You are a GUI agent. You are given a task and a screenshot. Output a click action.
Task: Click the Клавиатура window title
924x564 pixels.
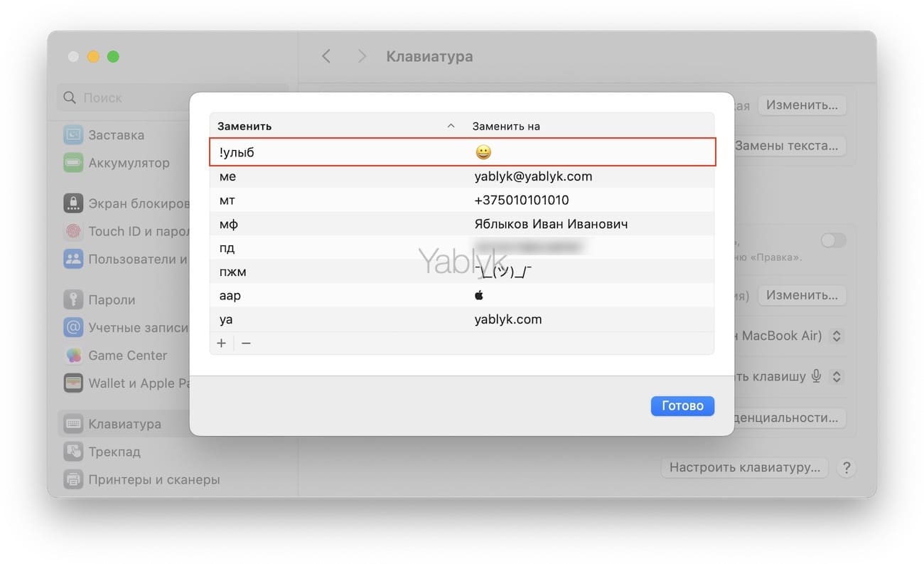(429, 56)
